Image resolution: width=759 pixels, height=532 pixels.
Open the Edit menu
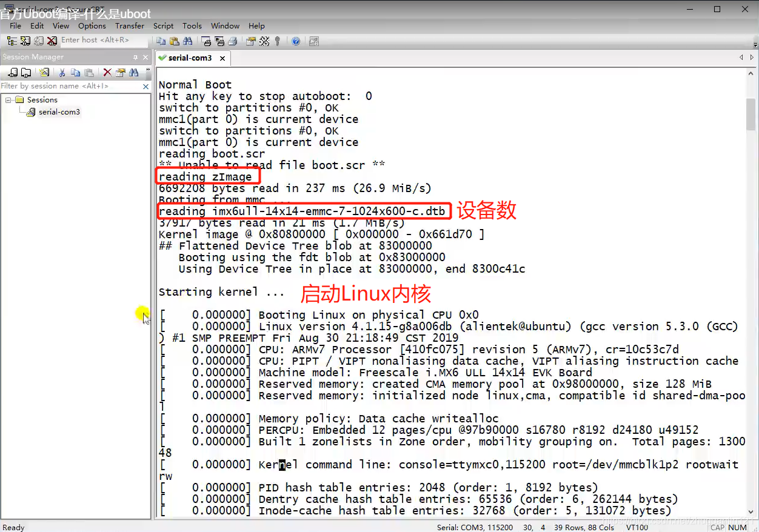[37, 25]
